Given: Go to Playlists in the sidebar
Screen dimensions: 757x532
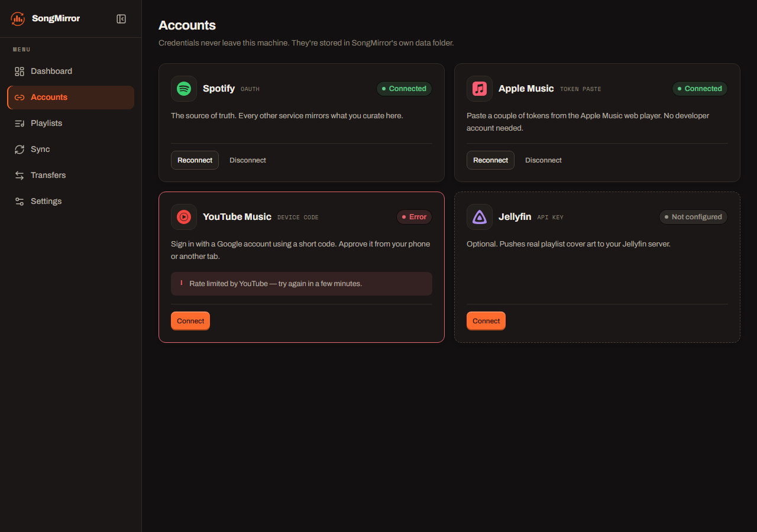Looking at the screenshot, I should pyautogui.click(x=71, y=123).
